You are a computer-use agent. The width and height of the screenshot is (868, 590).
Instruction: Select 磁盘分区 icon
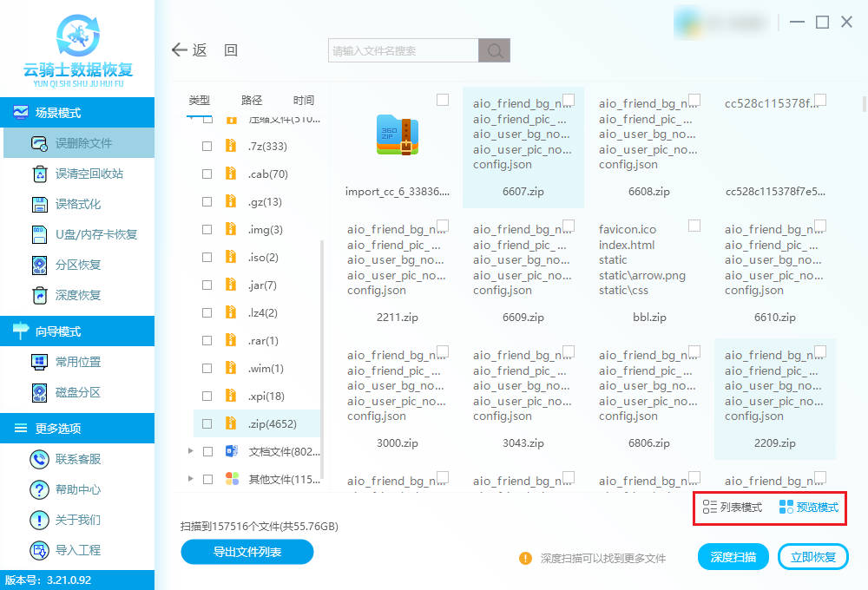39,392
